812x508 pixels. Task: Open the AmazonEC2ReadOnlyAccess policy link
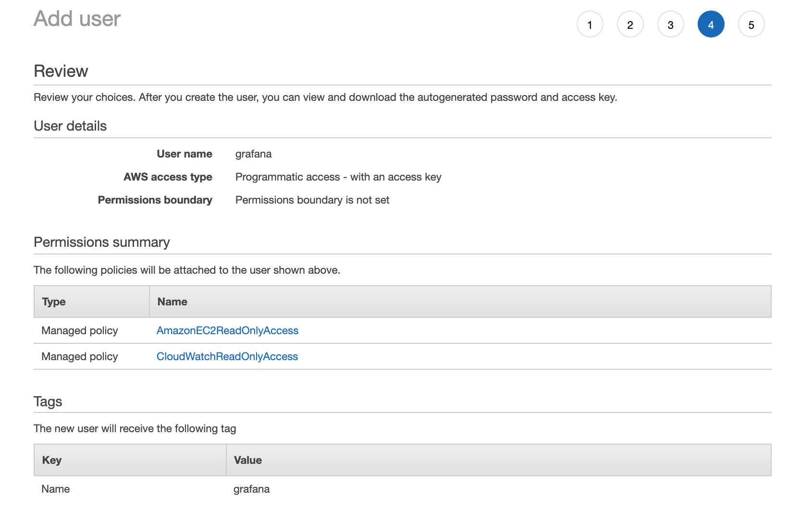pos(227,330)
